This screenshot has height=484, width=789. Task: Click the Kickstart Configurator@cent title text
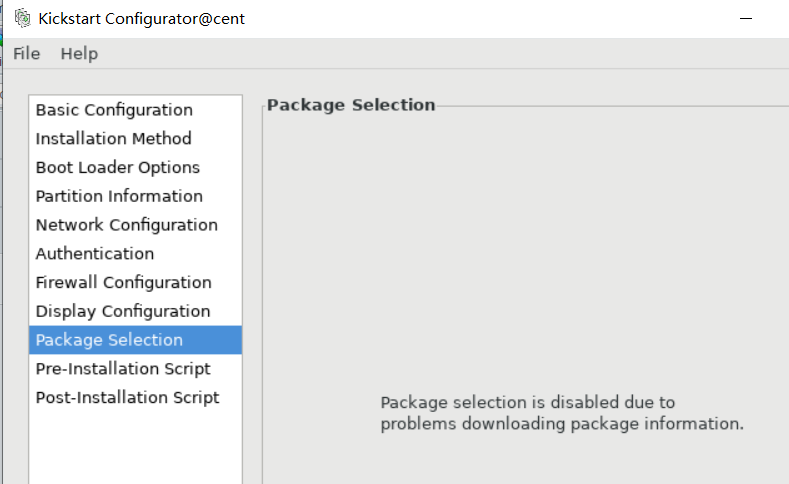(x=141, y=19)
